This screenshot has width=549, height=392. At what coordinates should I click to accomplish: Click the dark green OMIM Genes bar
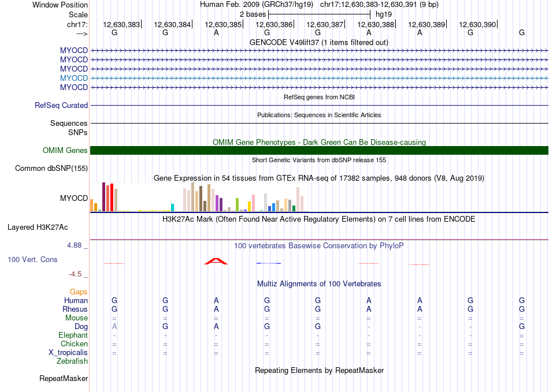click(x=319, y=151)
